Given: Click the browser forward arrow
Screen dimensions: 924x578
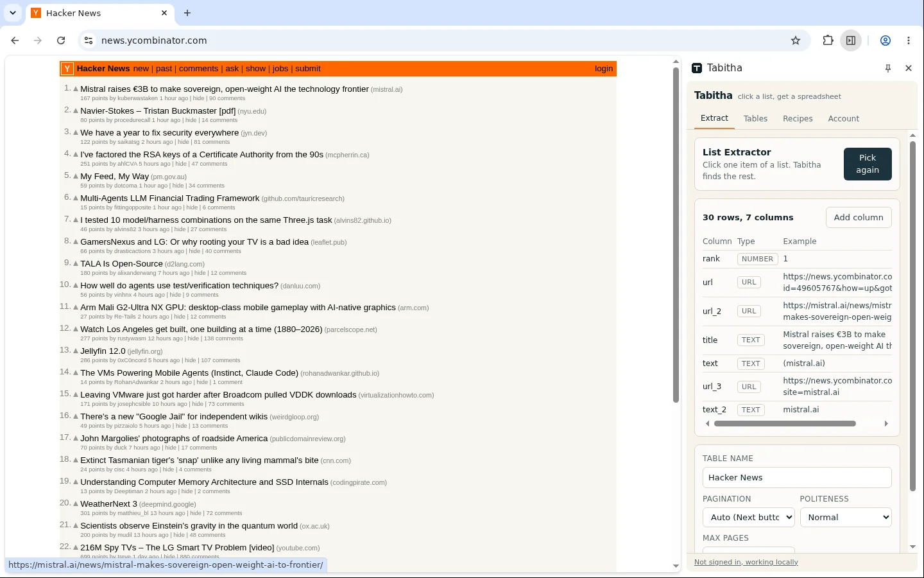Looking at the screenshot, I should click(38, 40).
